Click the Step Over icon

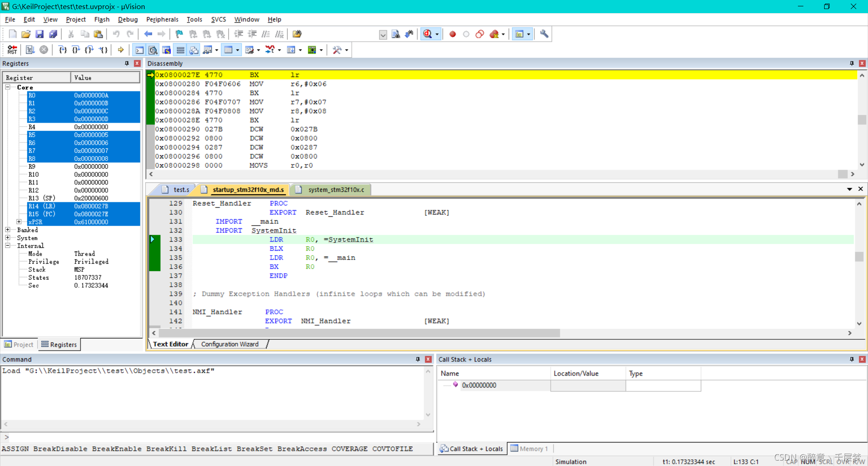(76, 50)
